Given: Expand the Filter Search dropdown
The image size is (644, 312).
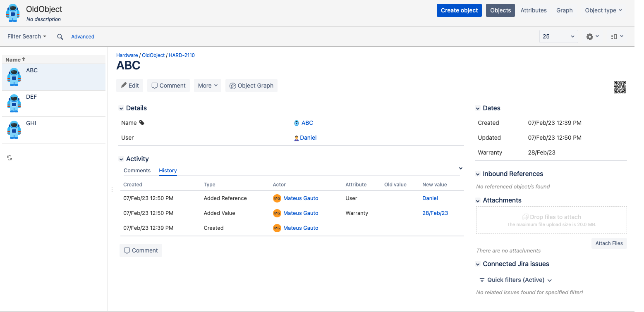Looking at the screenshot, I should tap(27, 36).
